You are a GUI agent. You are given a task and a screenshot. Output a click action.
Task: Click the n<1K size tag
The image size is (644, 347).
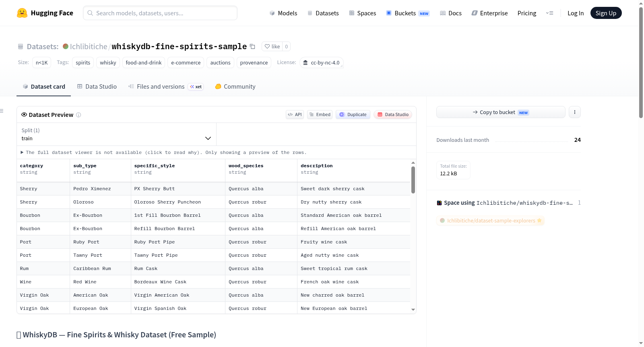coord(42,62)
